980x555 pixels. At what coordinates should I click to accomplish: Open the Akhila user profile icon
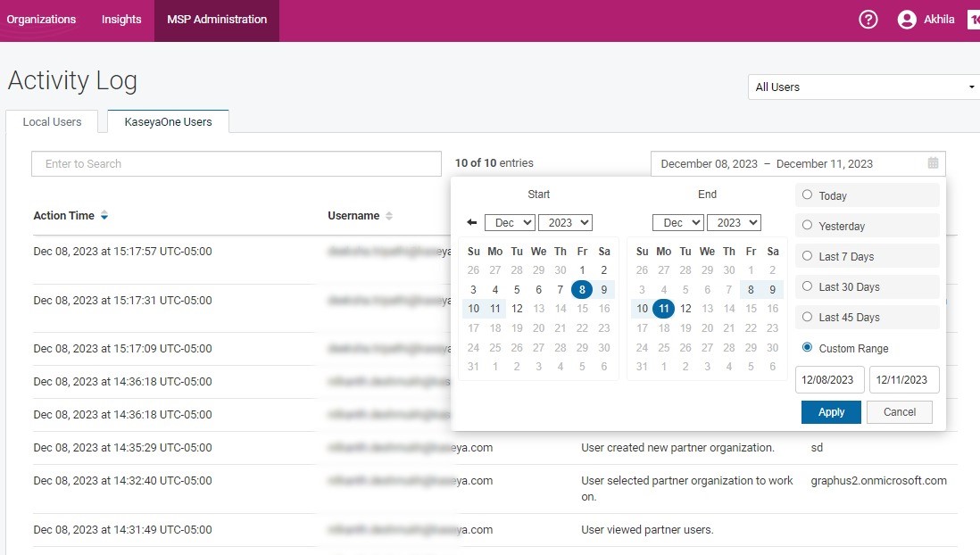(907, 20)
